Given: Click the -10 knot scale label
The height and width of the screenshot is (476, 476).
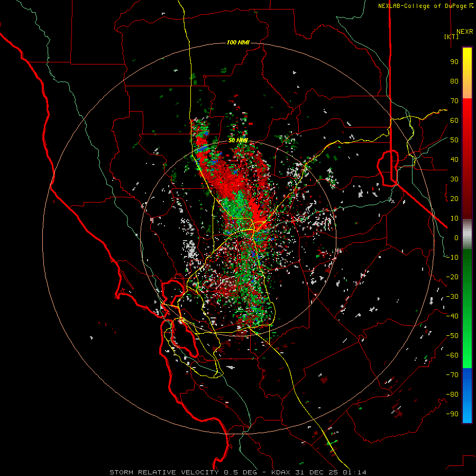Looking at the screenshot, I should click(x=452, y=258).
